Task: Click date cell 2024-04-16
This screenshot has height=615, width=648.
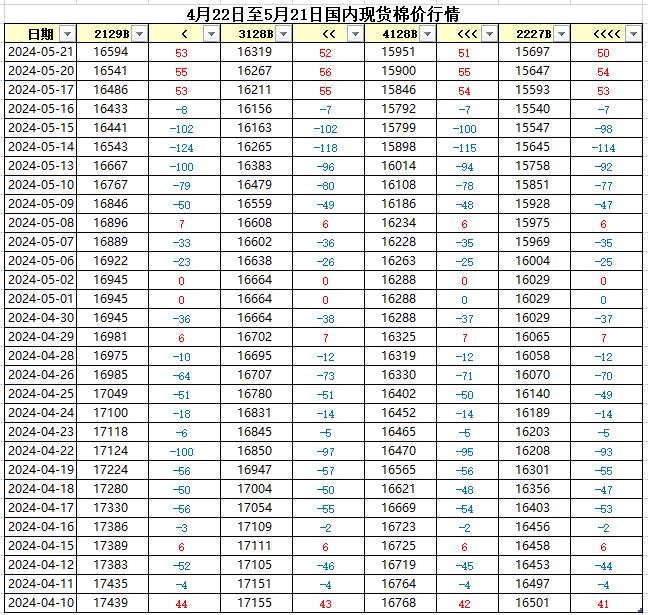Action: 40,527
